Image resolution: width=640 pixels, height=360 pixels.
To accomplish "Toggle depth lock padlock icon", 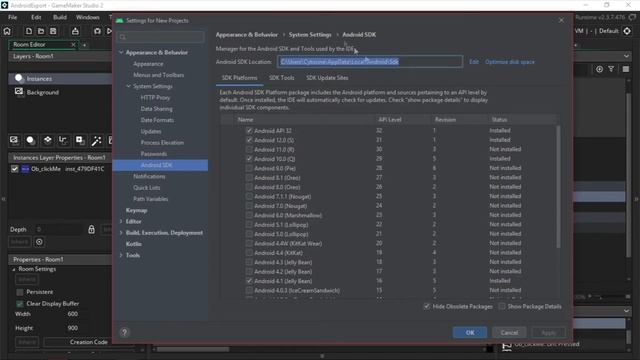I will point(91,229).
